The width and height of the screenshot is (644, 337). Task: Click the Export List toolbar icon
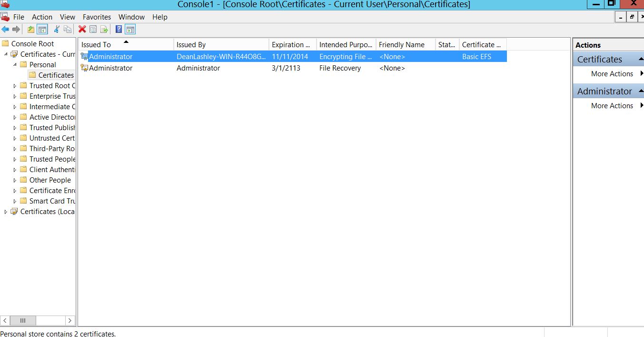point(104,30)
